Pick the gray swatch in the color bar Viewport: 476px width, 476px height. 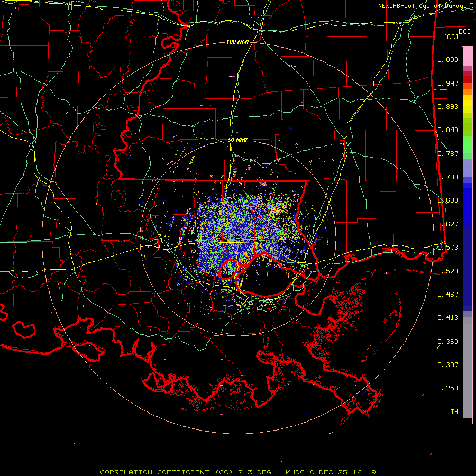point(467,368)
